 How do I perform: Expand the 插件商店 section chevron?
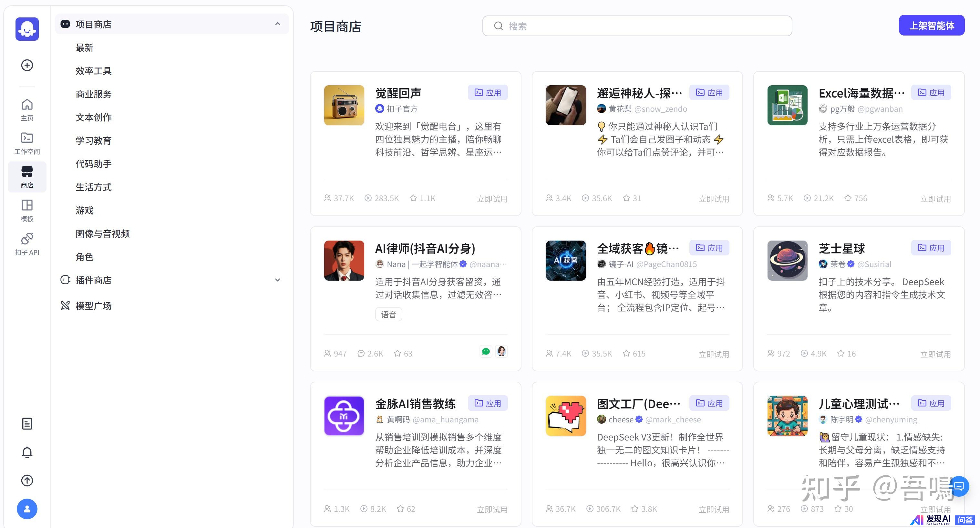click(x=277, y=280)
